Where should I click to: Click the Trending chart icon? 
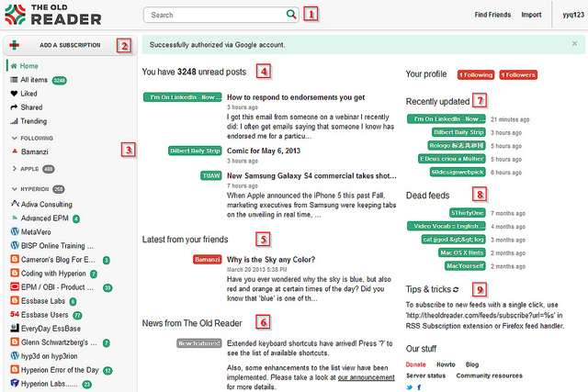click(14, 121)
